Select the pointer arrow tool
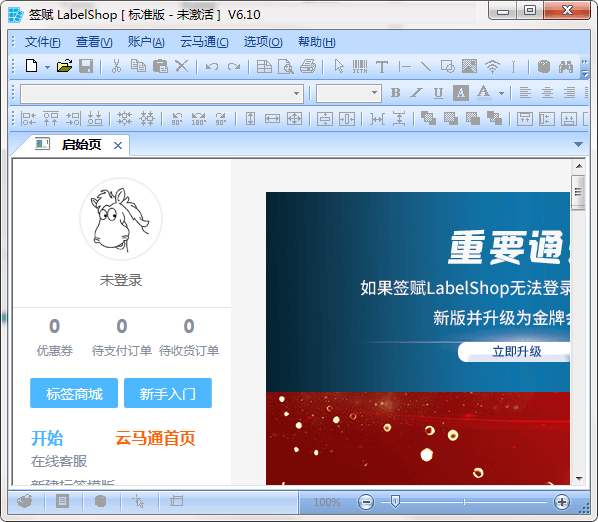The width and height of the screenshot is (598, 522). coord(339,66)
